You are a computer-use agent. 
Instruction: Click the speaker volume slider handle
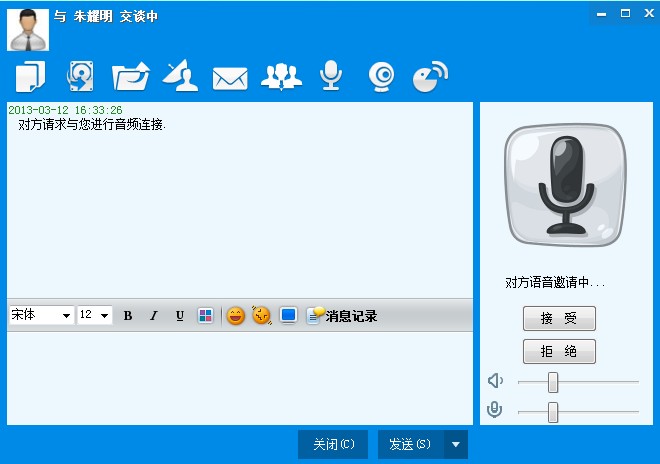pyautogui.click(x=553, y=382)
